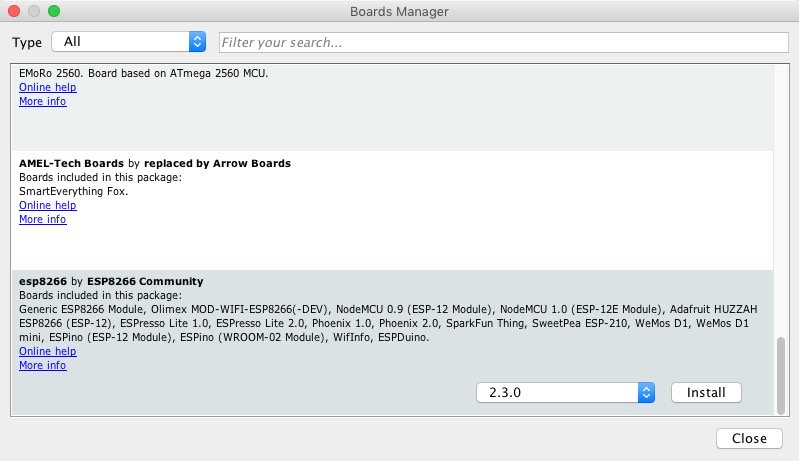Open the Type dropdown set to All
Viewport: 799px width, 461px height.
pos(128,42)
